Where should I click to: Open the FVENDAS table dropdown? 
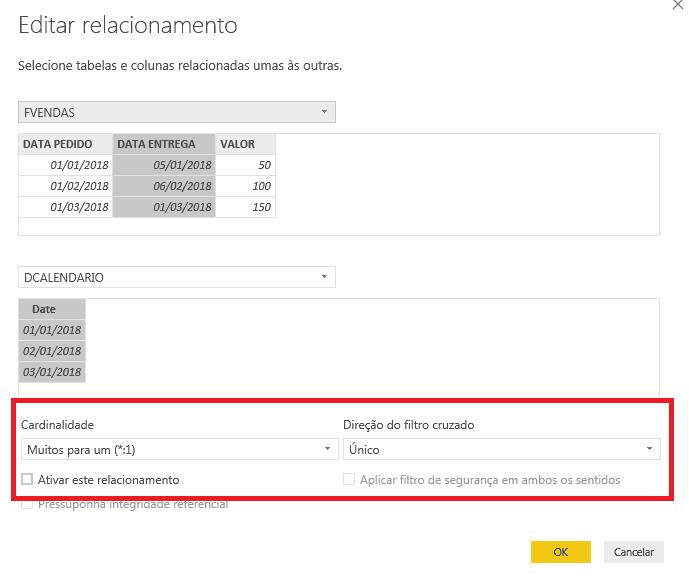pos(177,112)
